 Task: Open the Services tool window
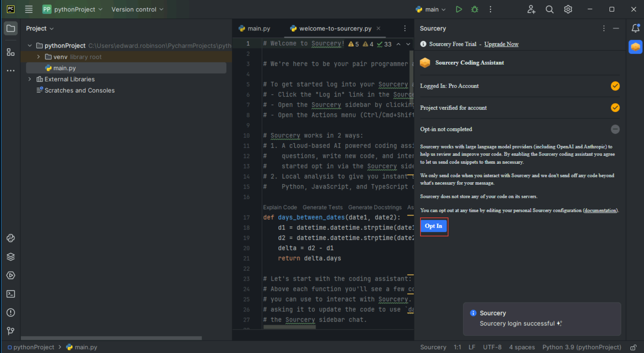coord(11,275)
